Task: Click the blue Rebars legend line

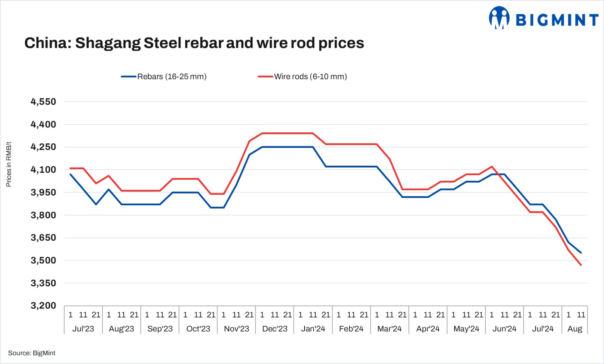Action: (x=128, y=77)
